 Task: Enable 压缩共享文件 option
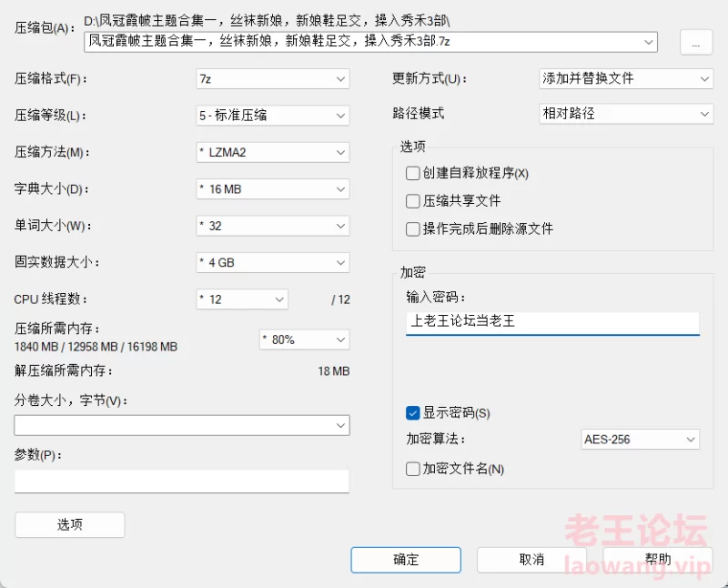(x=412, y=200)
